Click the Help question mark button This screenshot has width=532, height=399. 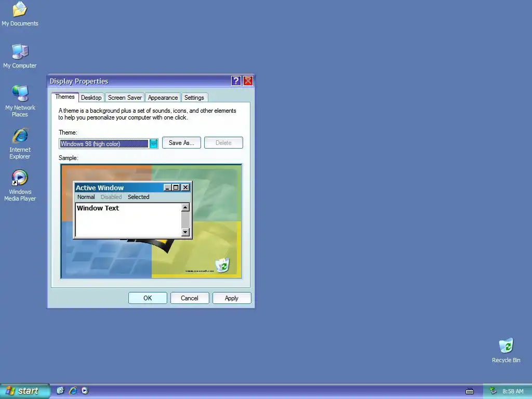click(236, 81)
